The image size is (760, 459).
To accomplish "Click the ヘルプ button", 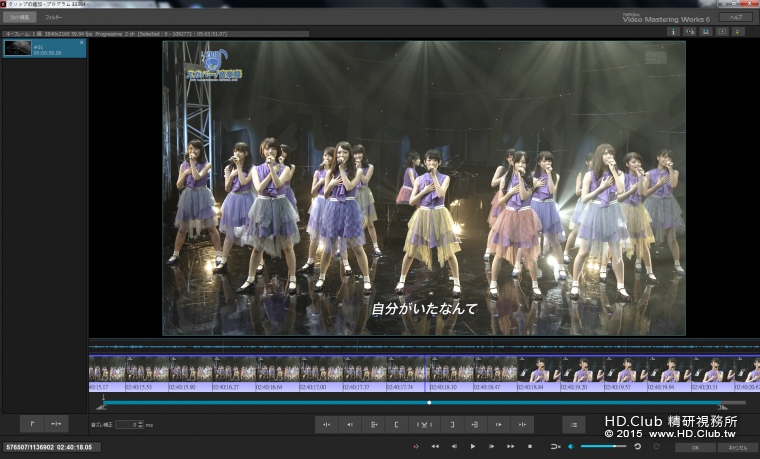I will [x=735, y=17].
